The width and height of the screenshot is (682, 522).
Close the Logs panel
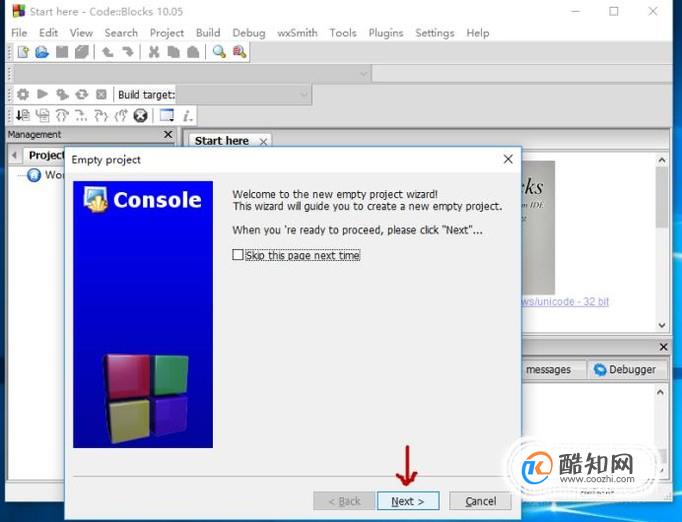(x=663, y=347)
